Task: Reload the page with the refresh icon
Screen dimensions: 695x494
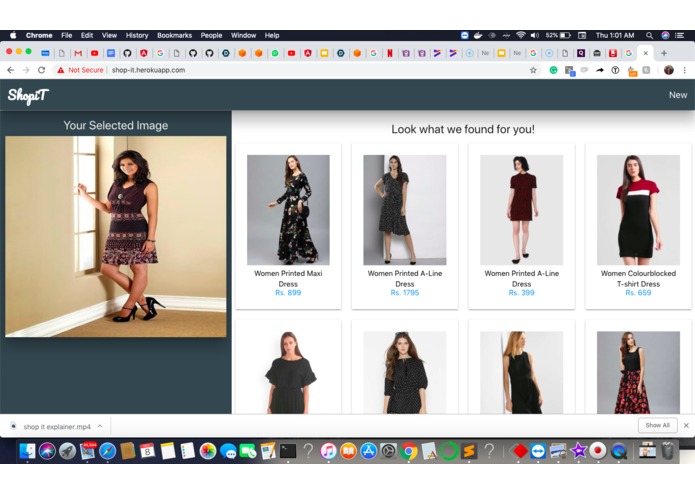Action: click(41, 70)
